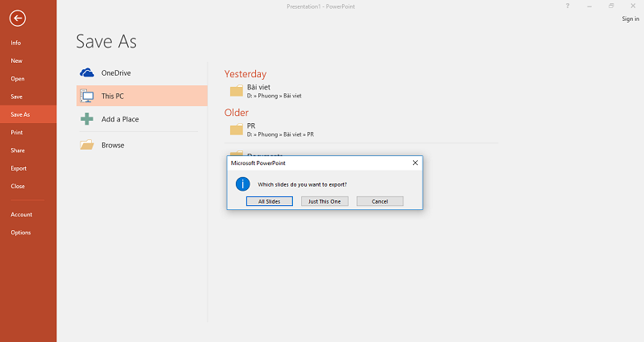Open Account page in sidebar
Viewport: 644px width, 342px height.
[22, 215]
